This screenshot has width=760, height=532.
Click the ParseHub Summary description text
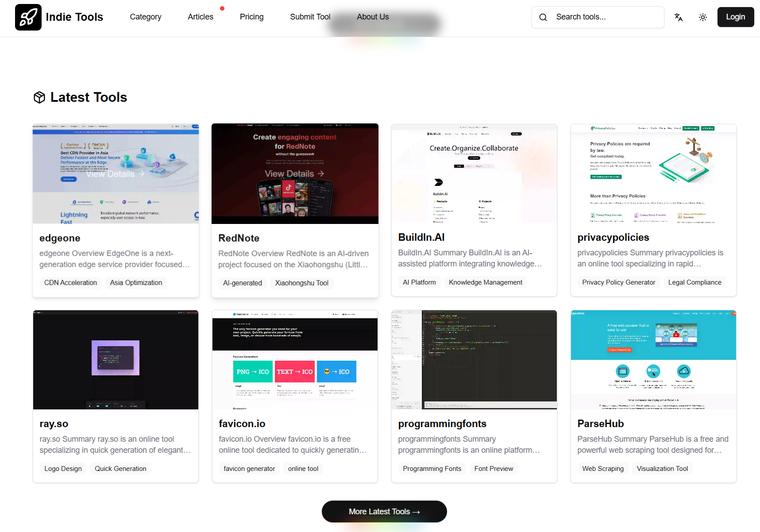coord(653,444)
